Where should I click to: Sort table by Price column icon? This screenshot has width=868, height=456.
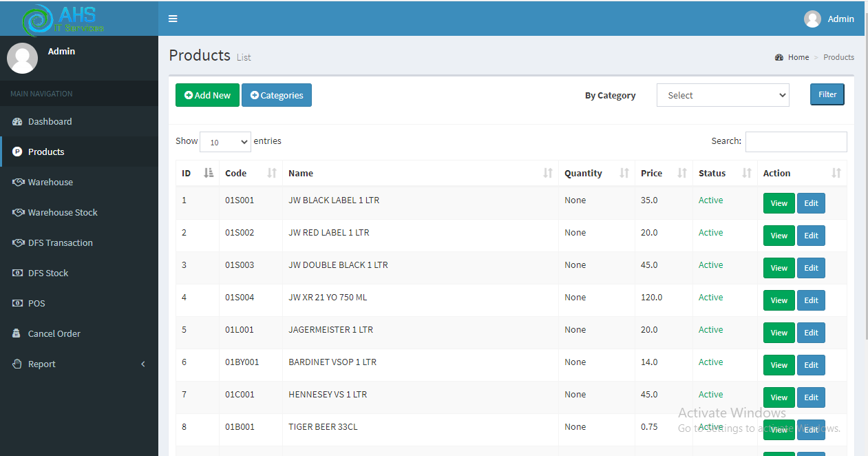click(x=682, y=174)
